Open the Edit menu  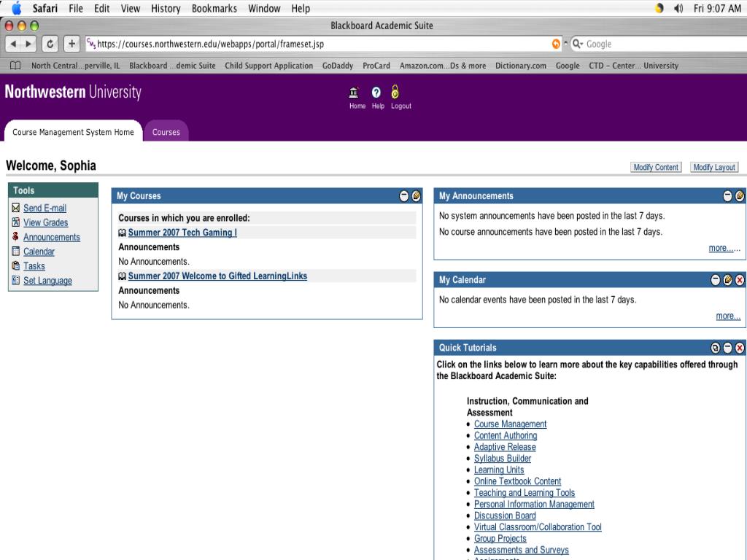(x=101, y=8)
